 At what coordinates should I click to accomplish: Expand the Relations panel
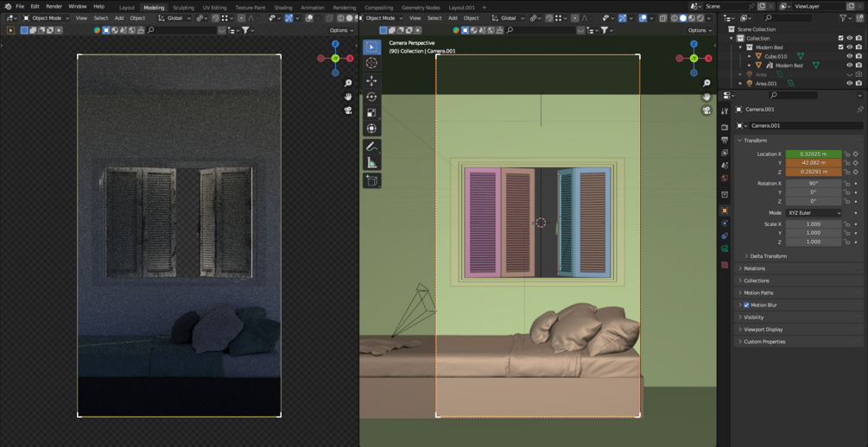pyautogui.click(x=754, y=268)
